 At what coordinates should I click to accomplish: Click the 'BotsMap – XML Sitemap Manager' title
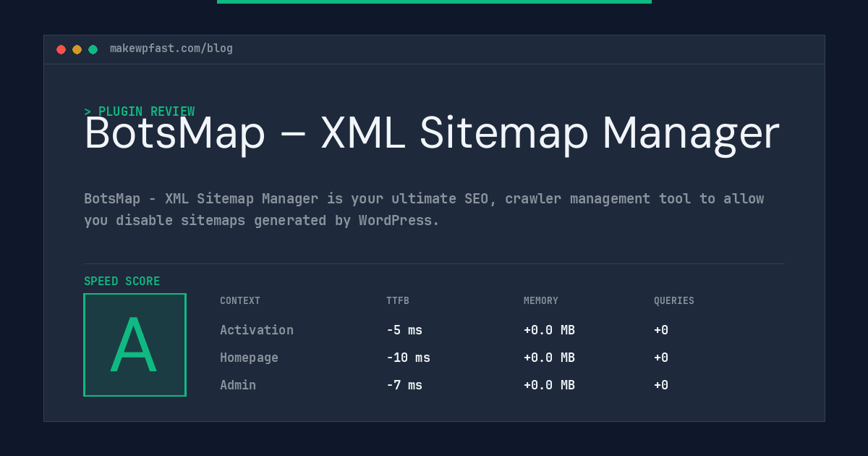point(432,134)
